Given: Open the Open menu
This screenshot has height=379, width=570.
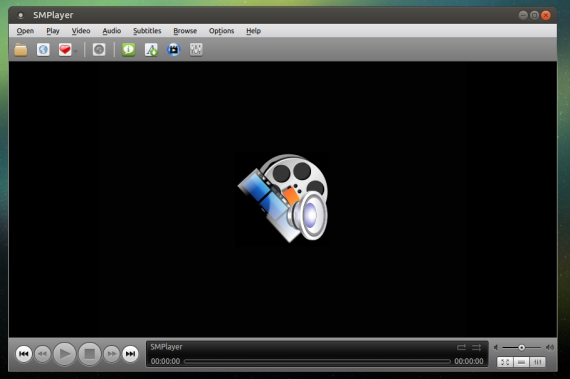Looking at the screenshot, I should (25, 31).
